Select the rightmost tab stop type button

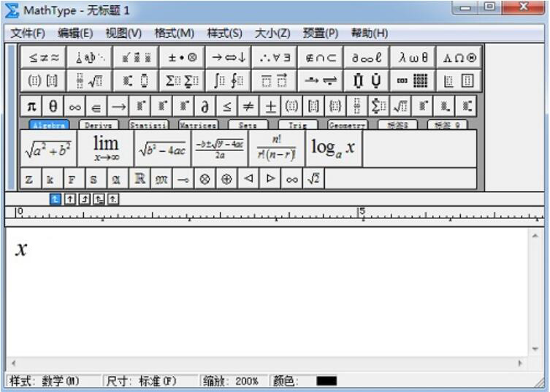tap(113, 199)
